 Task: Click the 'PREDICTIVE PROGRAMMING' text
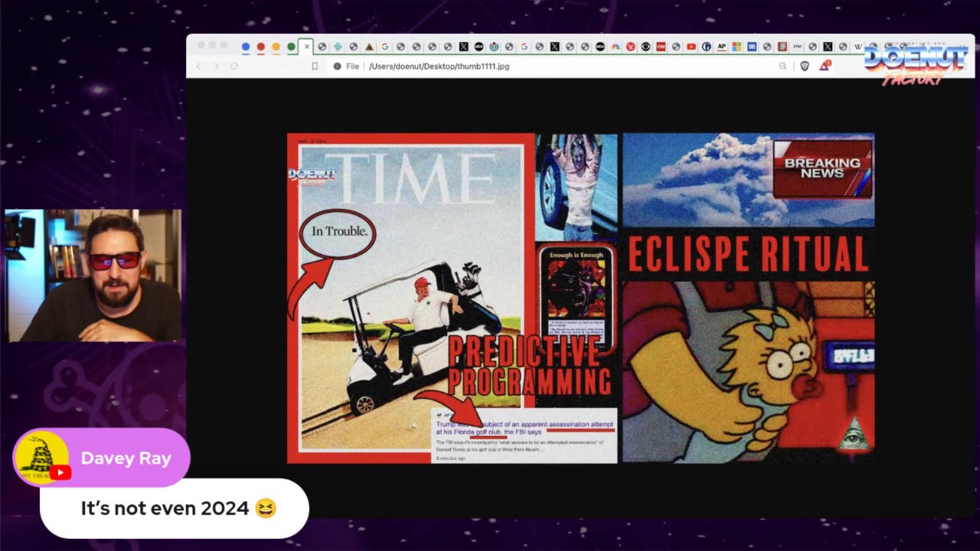coord(529,365)
